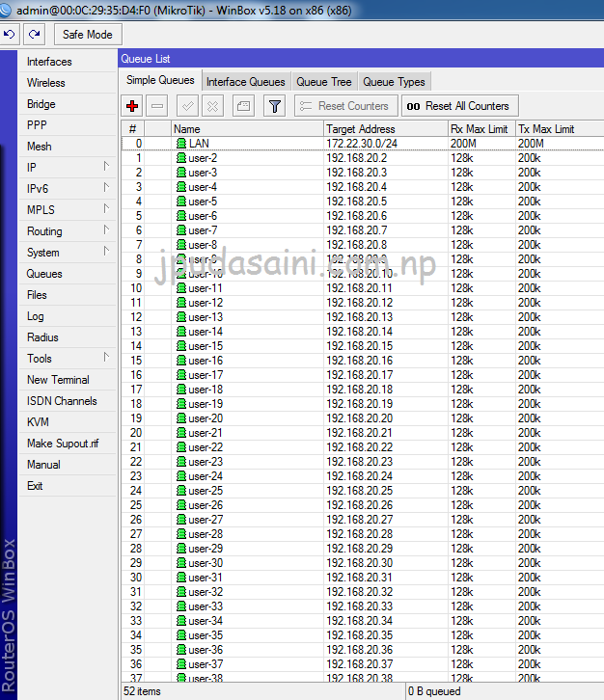Click the user-15 queue icon
Viewport: 604px width, 700px height.
[181, 346]
